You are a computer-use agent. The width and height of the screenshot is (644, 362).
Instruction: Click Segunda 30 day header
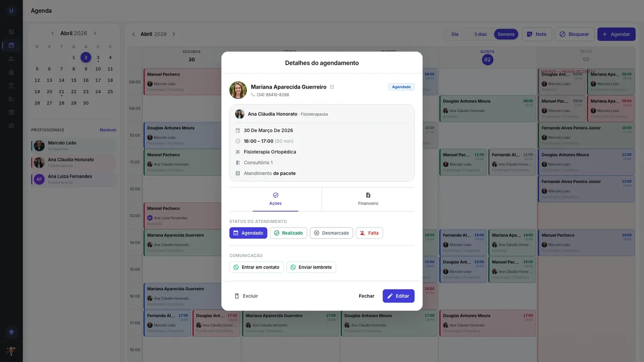point(192,57)
